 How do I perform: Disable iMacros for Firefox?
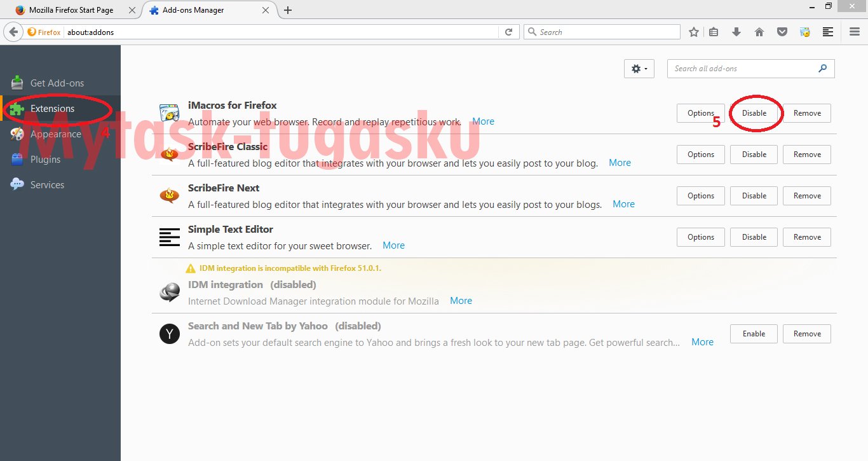pyautogui.click(x=754, y=113)
